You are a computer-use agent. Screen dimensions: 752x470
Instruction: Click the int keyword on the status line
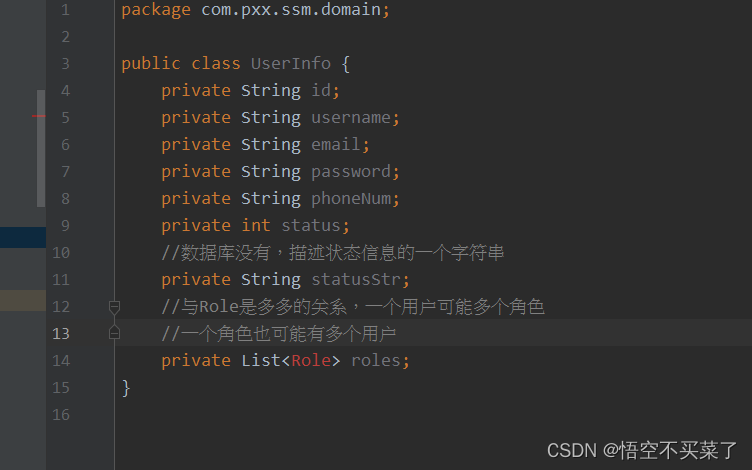[x=256, y=225]
